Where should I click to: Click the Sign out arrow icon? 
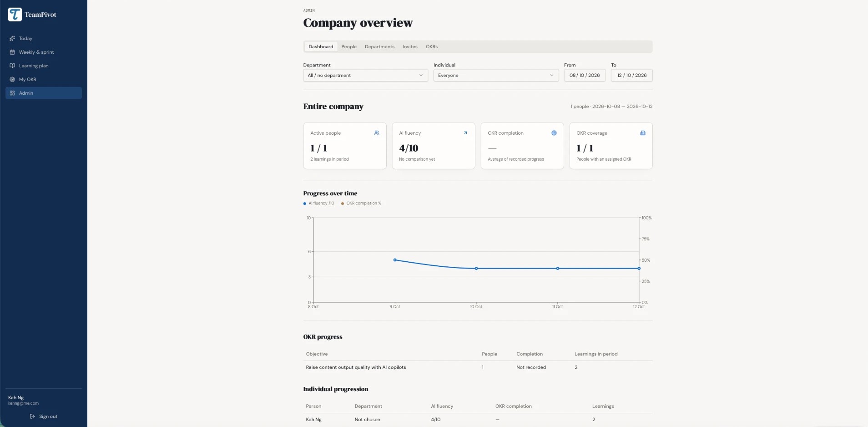[x=32, y=416]
